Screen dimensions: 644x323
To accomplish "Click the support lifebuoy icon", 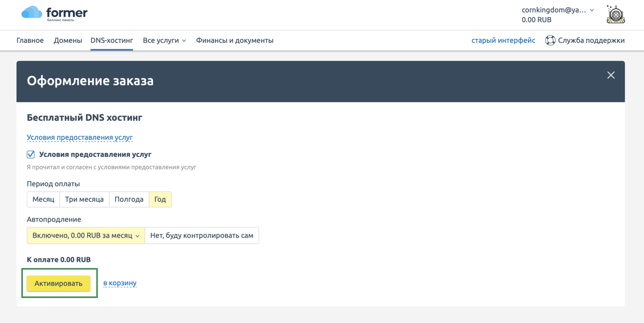I will [x=550, y=40].
